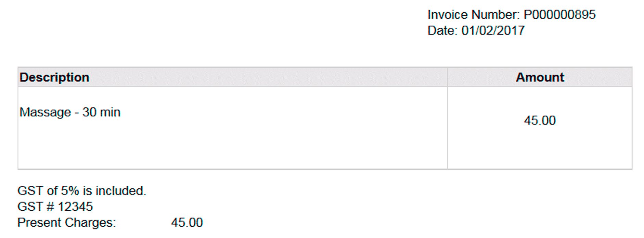Select the 5% figure in GST line

(70, 191)
